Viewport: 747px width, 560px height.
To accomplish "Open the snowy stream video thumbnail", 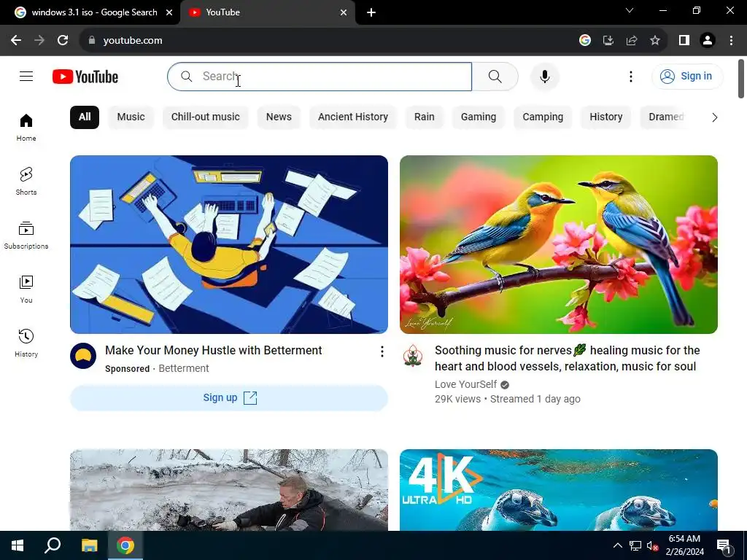I will (228, 490).
